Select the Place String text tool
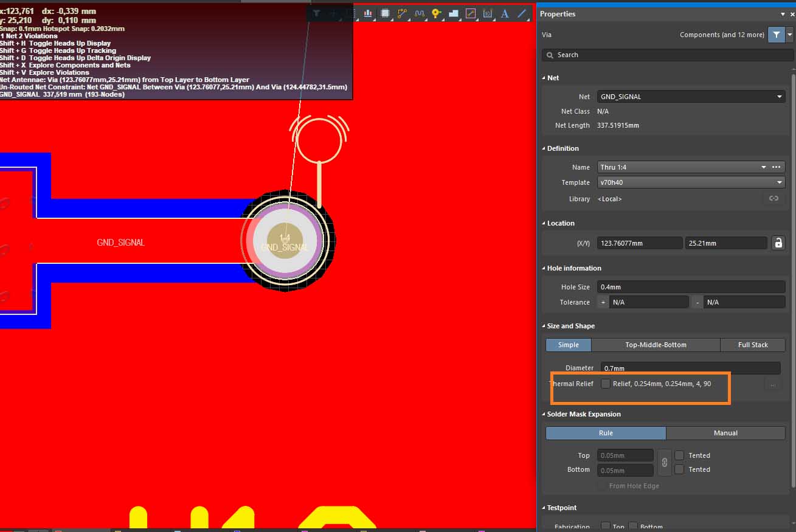The width and height of the screenshot is (796, 532). click(505, 13)
